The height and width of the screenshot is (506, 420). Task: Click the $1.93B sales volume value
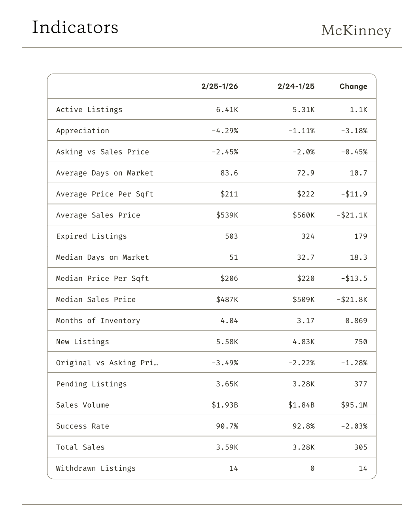point(225,405)
